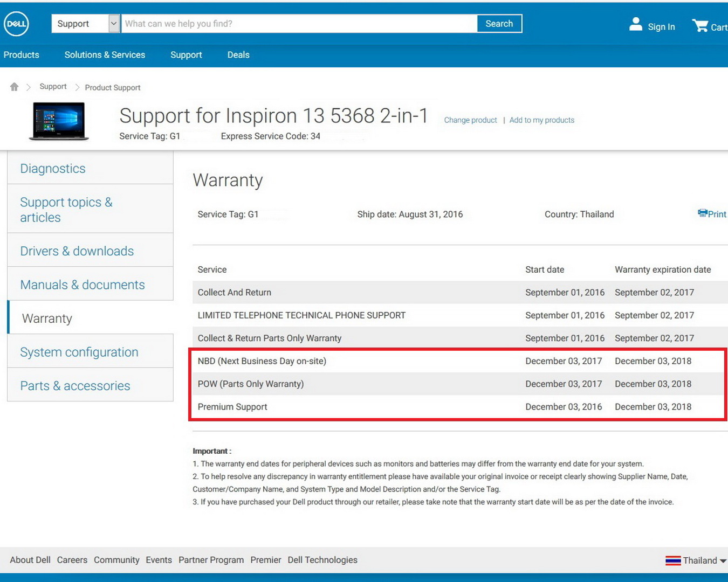Click Warranty expiration date column header
This screenshot has height=582, width=728.
click(x=663, y=269)
